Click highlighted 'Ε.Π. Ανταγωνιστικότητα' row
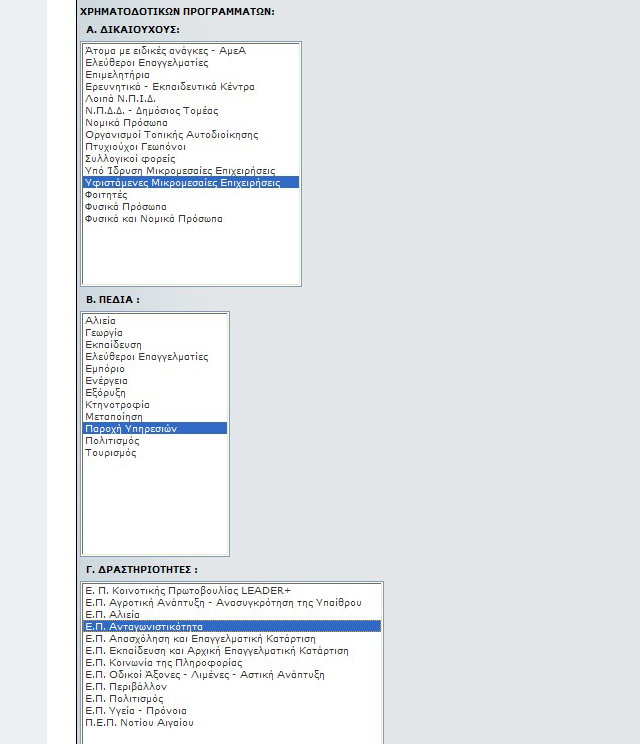Viewport: 640px width, 744px height. 232,627
